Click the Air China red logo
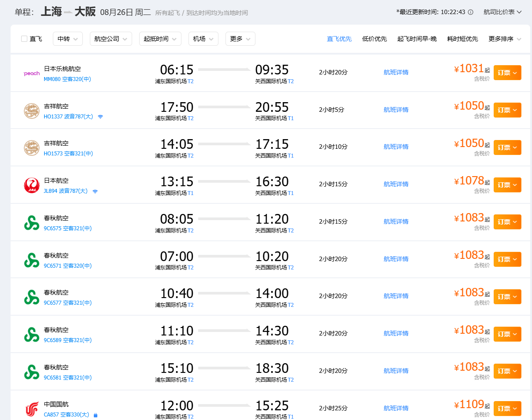 pos(32,409)
